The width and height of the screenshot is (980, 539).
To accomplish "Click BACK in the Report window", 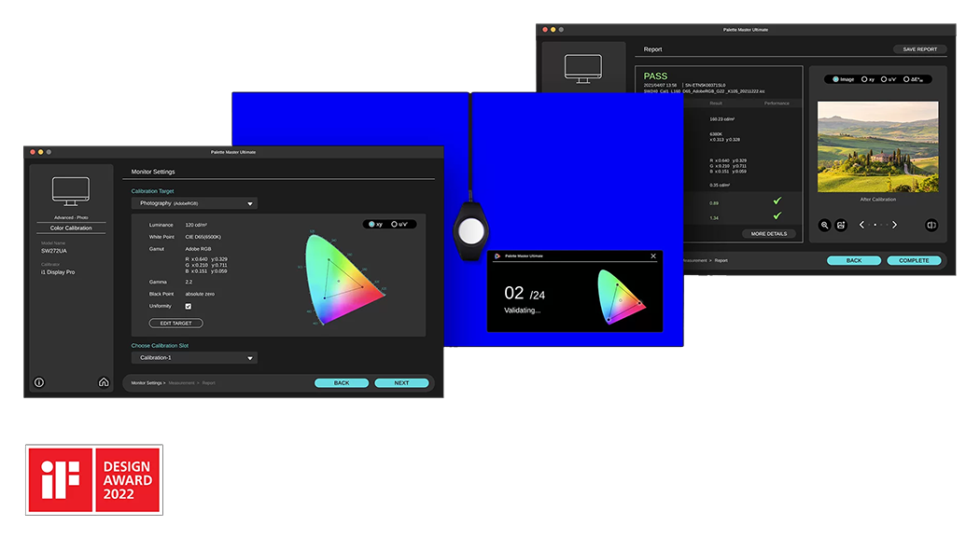I will (x=854, y=260).
